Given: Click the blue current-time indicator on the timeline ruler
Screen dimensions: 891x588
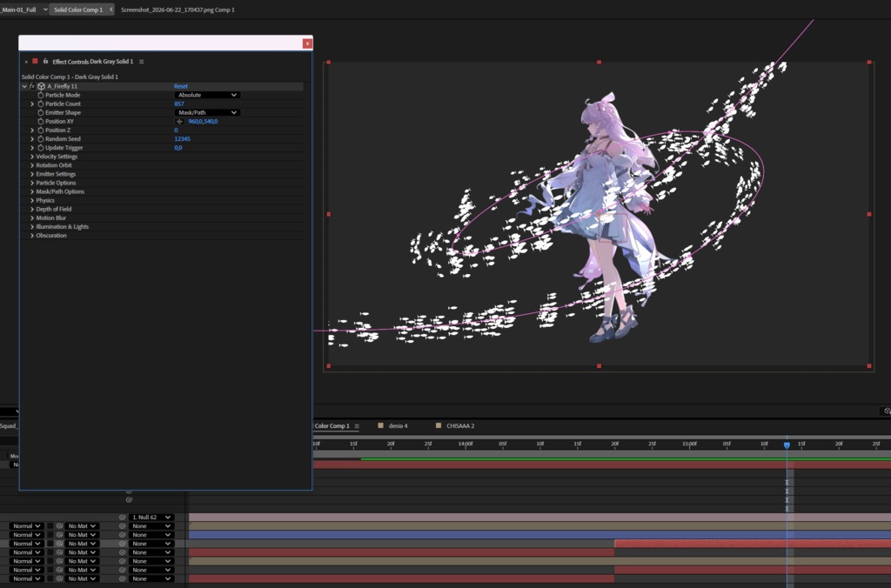Looking at the screenshot, I should [787, 445].
